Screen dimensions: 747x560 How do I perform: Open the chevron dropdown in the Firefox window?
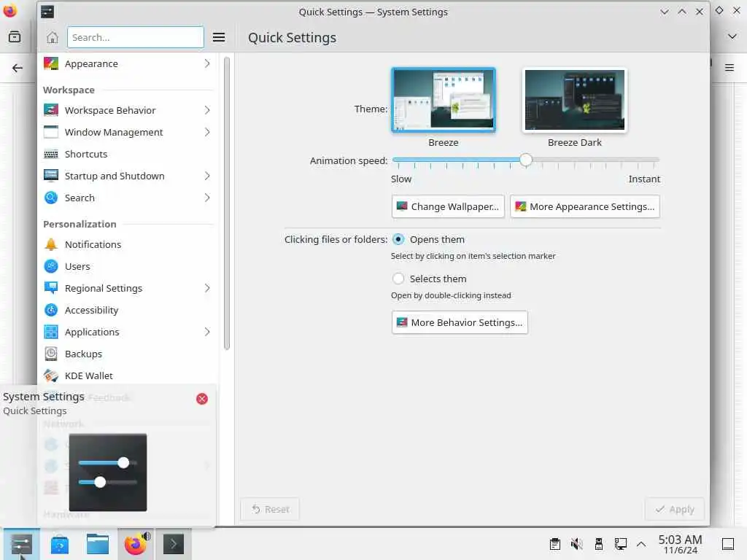pyautogui.click(x=732, y=36)
